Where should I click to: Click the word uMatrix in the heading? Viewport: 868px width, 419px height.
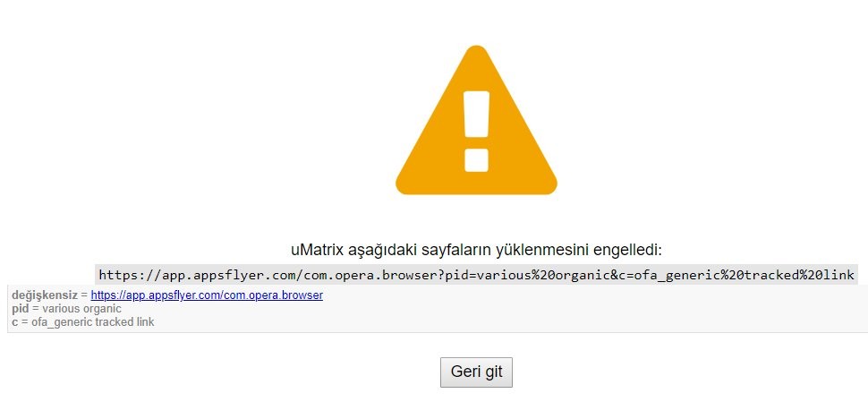coord(317,250)
